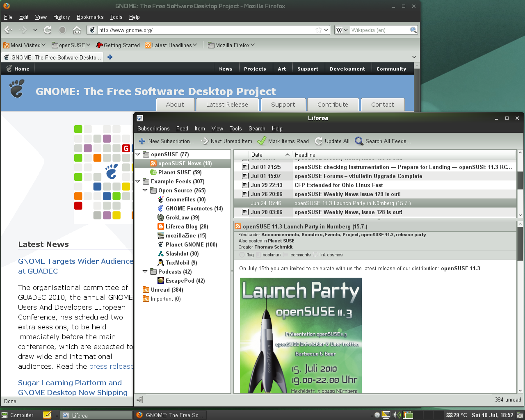Open the Latest Release page

tap(227, 104)
